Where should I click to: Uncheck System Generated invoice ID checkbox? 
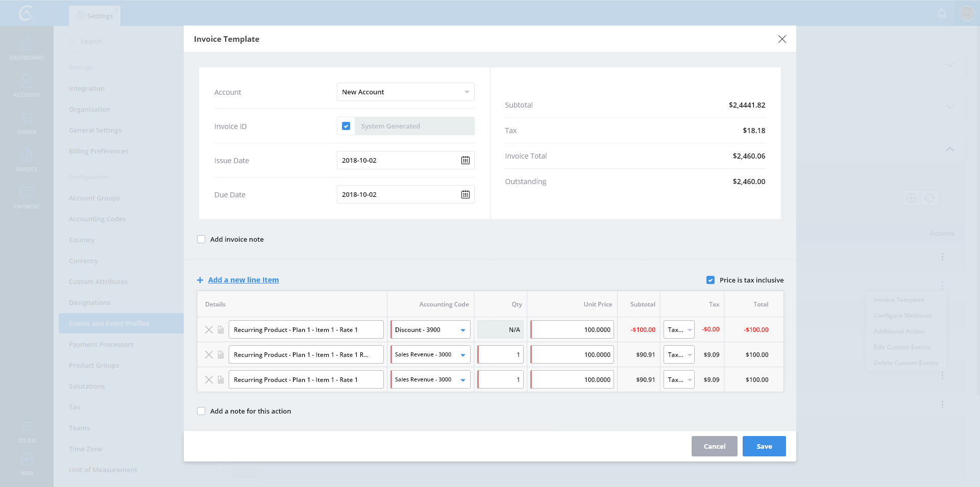click(346, 126)
